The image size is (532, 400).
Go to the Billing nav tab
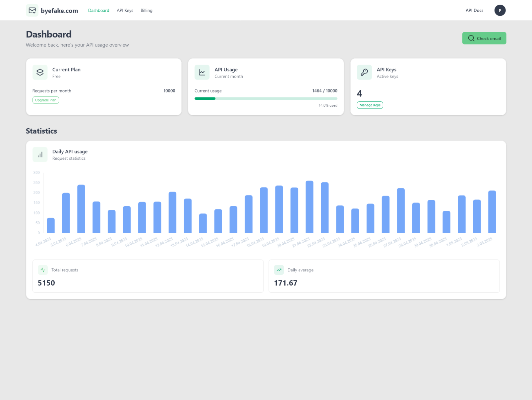tap(147, 11)
